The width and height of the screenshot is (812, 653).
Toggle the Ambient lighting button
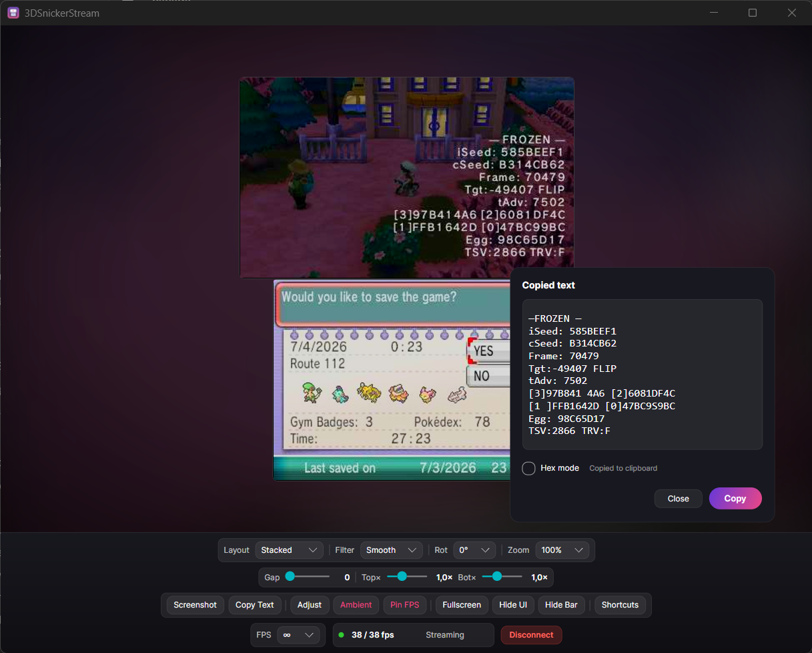tap(356, 605)
